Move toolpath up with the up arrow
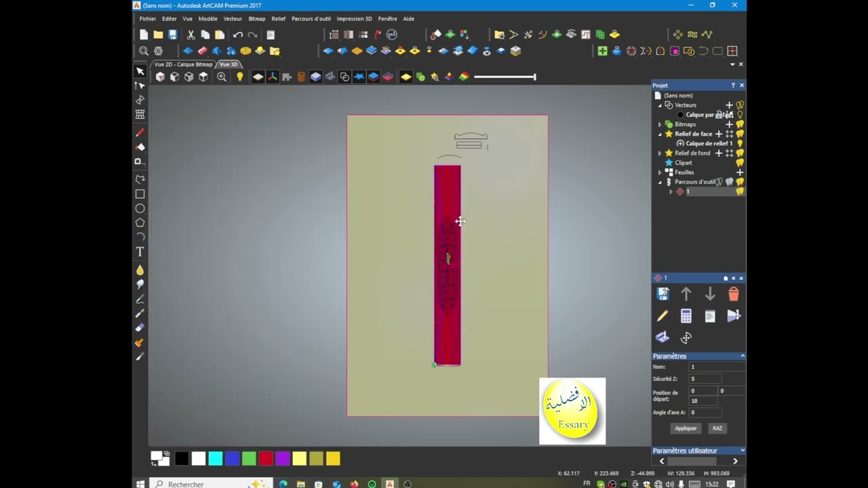 tap(686, 294)
